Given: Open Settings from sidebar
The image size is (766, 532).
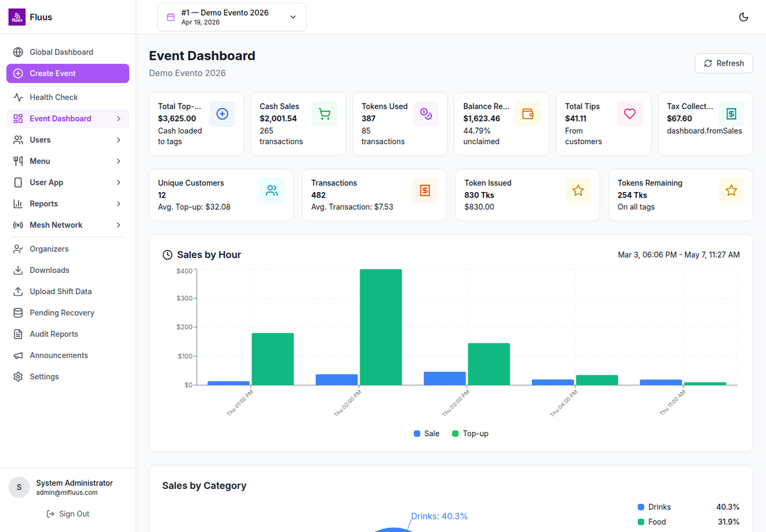Looking at the screenshot, I should 68,377.
